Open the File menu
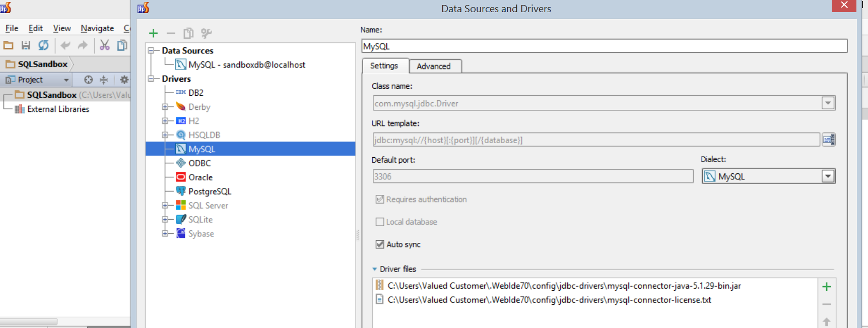The height and width of the screenshot is (328, 868). [x=12, y=28]
